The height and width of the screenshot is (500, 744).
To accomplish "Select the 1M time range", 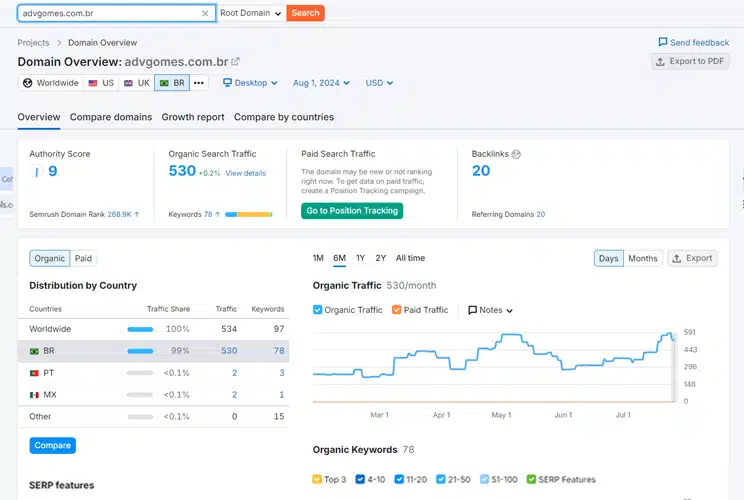I will (x=318, y=258).
